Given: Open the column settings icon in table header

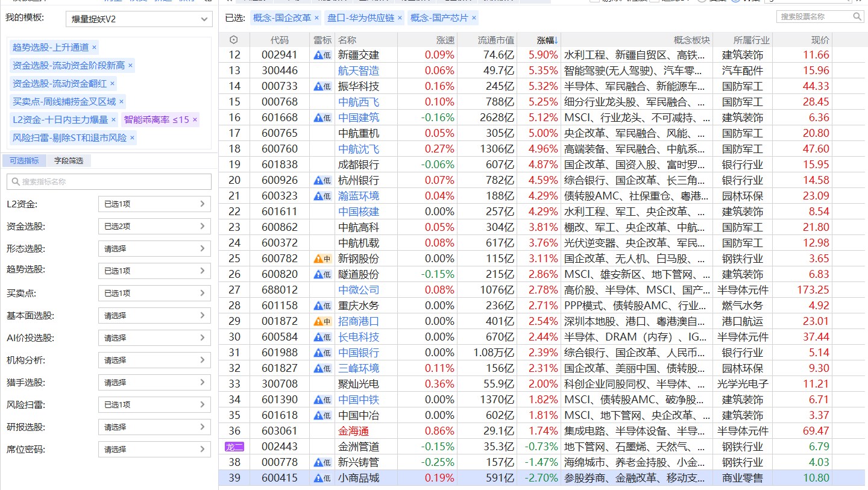Looking at the screenshot, I should 234,40.
